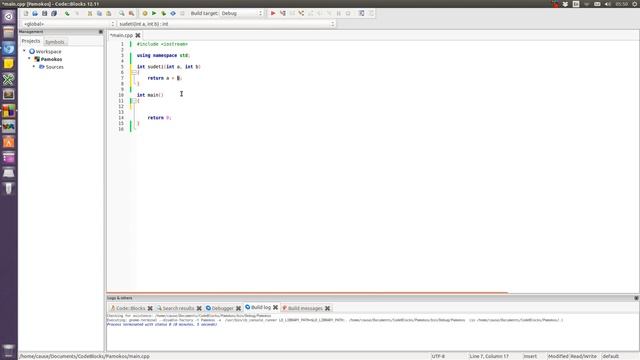Click the clock in the top panel
Screen dimensions: 640x360
[622, 4]
